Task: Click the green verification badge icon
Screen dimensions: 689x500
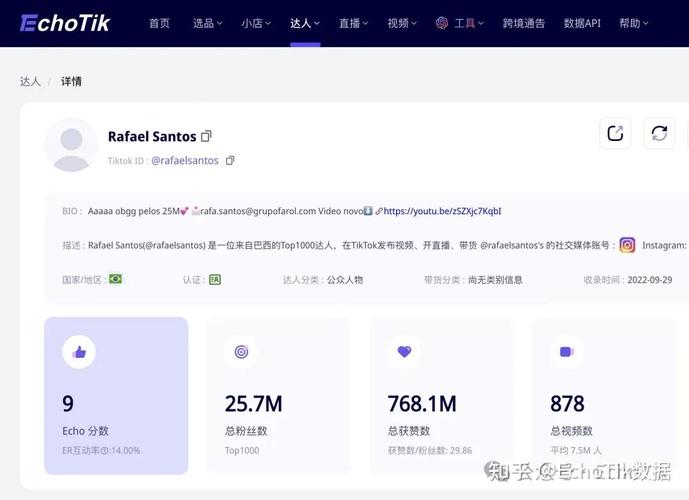Action: (215, 279)
